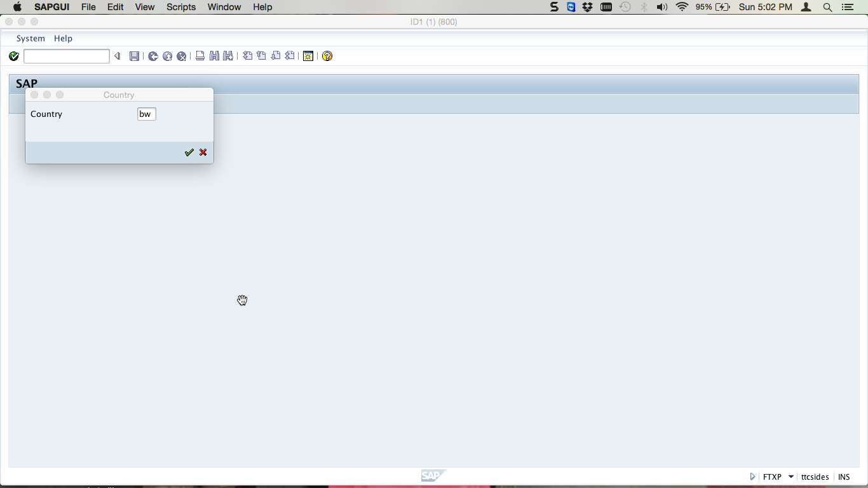Click the Bluetooth menu bar icon

[644, 7]
